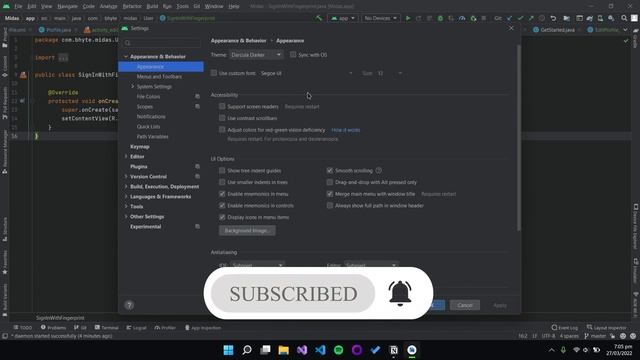Open the app run configuration dropdown
Image resolution: width=640 pixels, height=360 pixels.
click(x=342, y=18)
